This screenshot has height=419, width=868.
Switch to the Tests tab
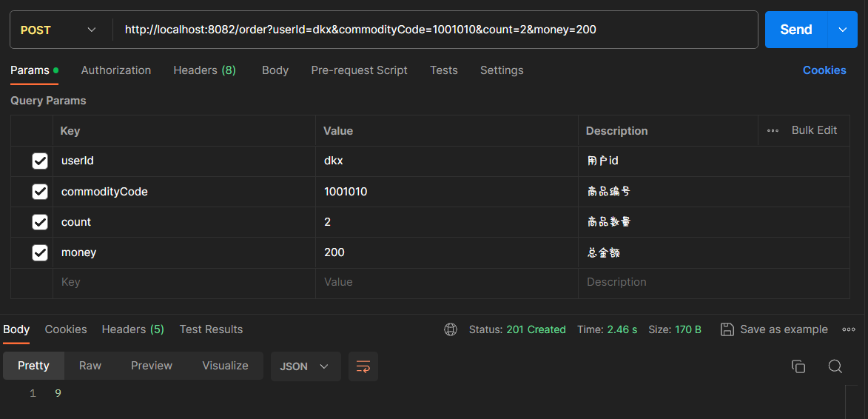pyautogui.click(x=443, y=70)
